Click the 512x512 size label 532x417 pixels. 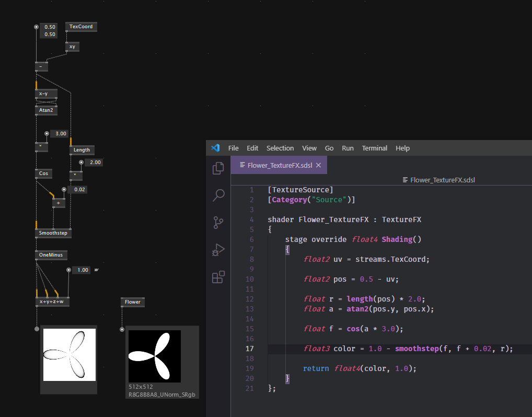pyautogui.click(x=141, y=387)
